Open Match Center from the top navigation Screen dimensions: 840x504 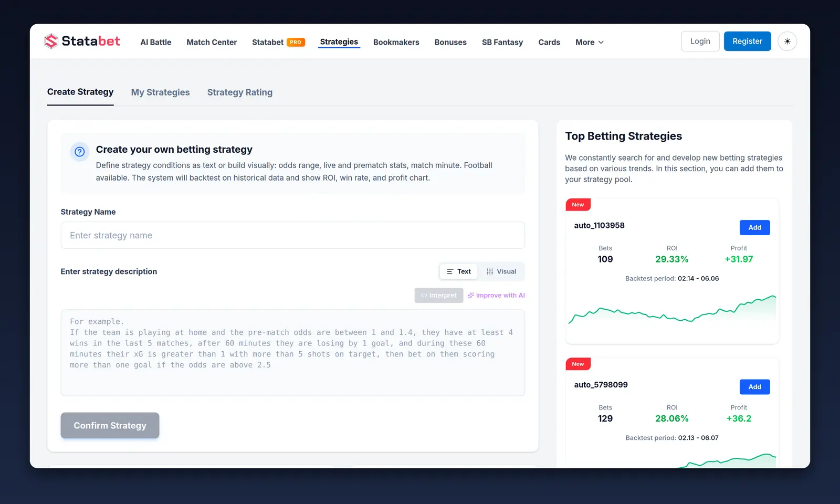[x=212, y=42]
